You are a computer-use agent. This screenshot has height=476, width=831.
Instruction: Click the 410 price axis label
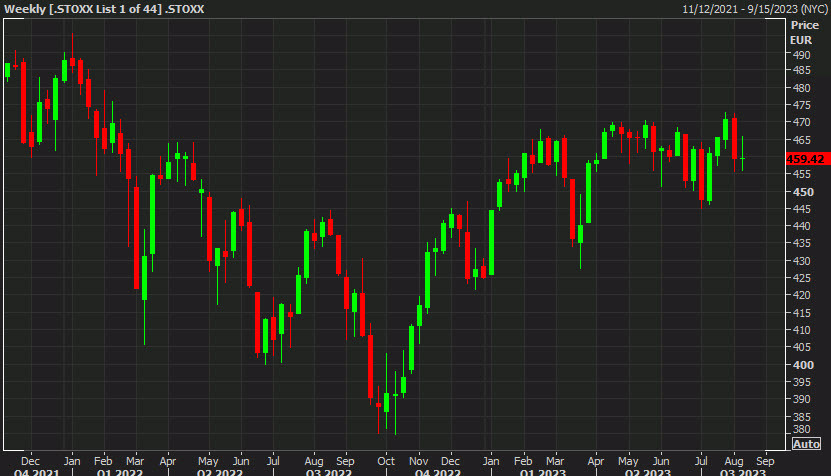coord(801,330)
